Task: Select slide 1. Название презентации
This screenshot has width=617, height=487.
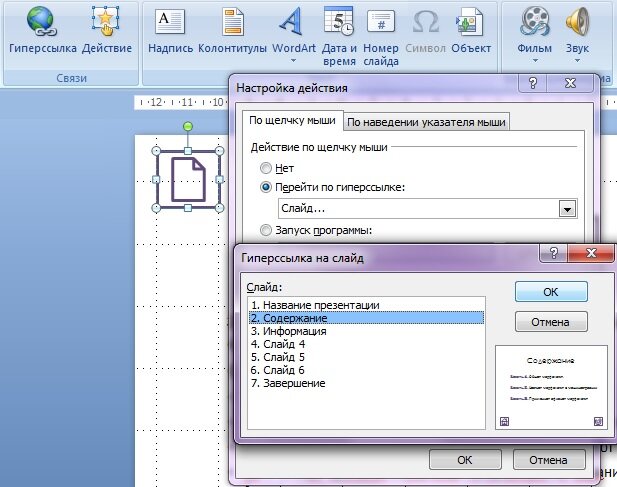Action: click(366, 305)
